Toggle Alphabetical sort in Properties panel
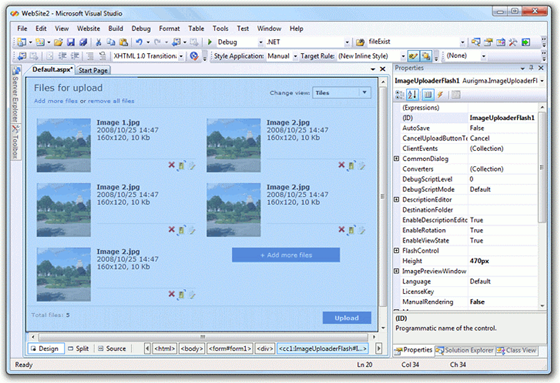 (x=412, y=95)
